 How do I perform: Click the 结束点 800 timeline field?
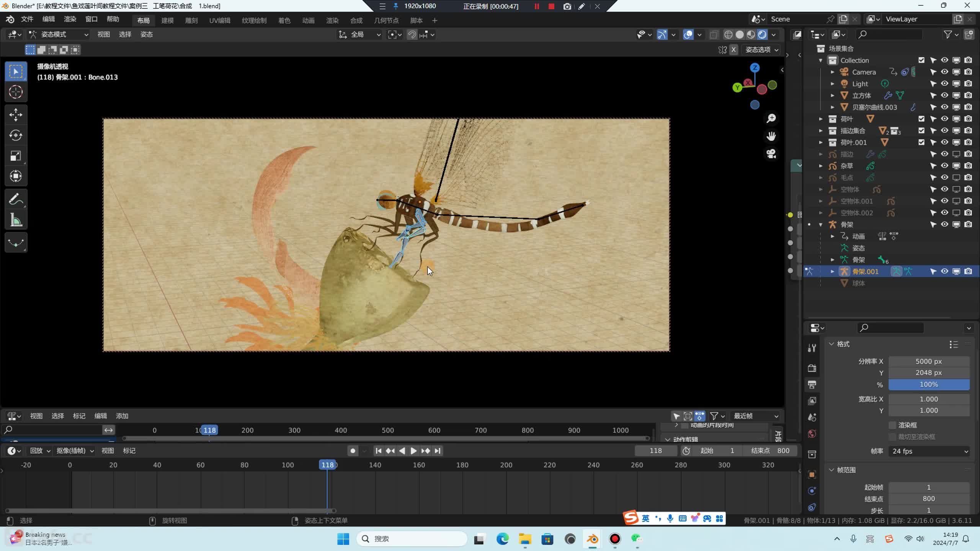[x=771, y=451]
